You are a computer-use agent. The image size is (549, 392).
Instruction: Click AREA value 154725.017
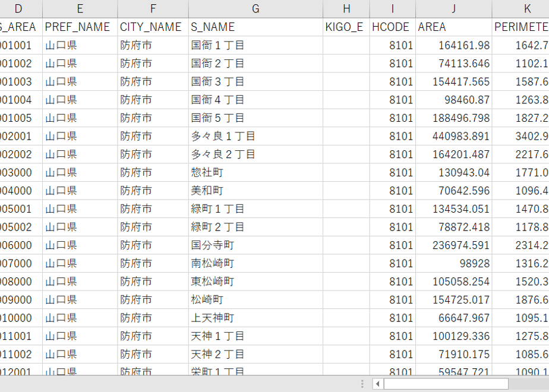(x=454, y=300)
